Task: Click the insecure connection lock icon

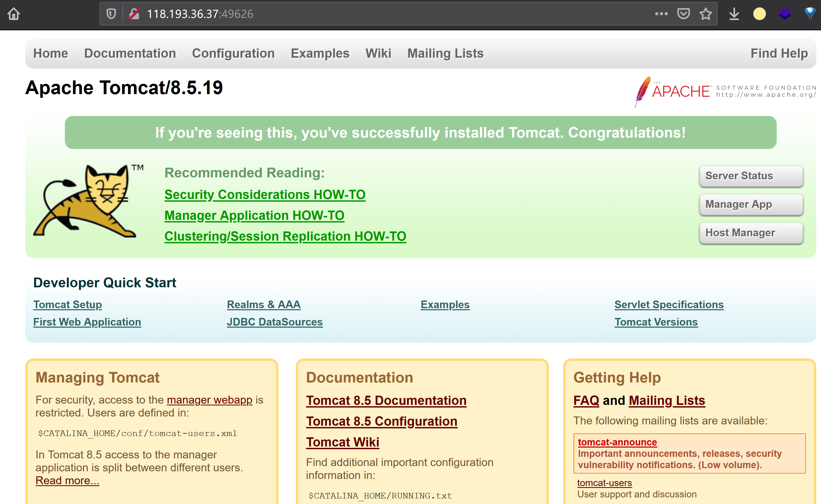Action: (x=134, y=14)
